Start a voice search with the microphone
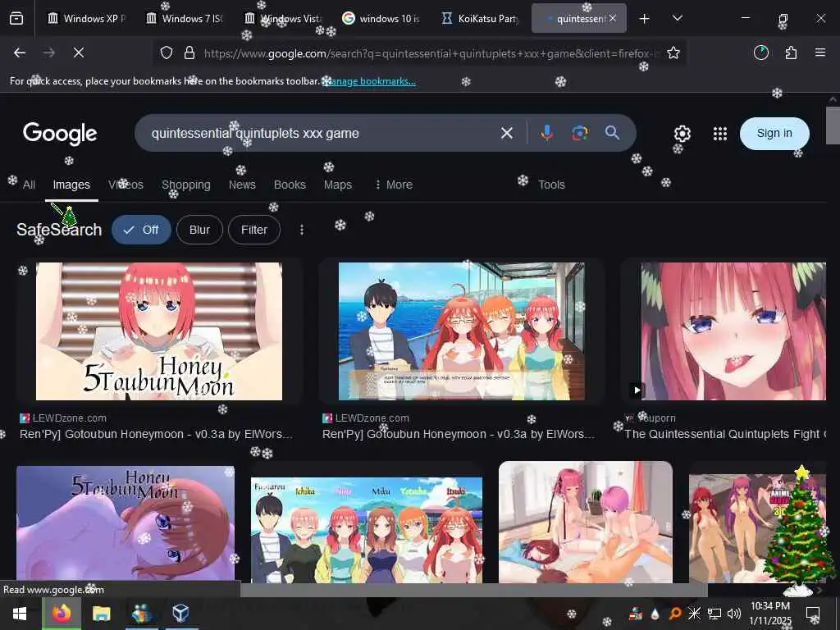This screenshot has width=840, height=630. coord(546,133)
